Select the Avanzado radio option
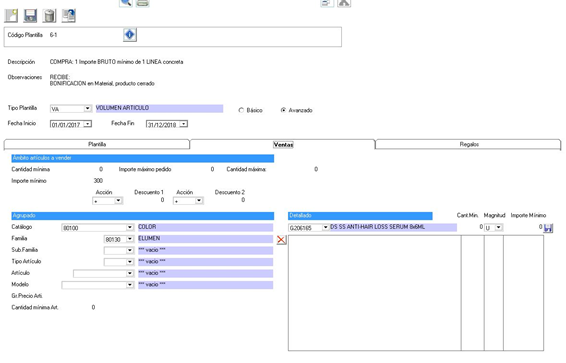This screenshot has height=363, width=566. pos(283,110)
